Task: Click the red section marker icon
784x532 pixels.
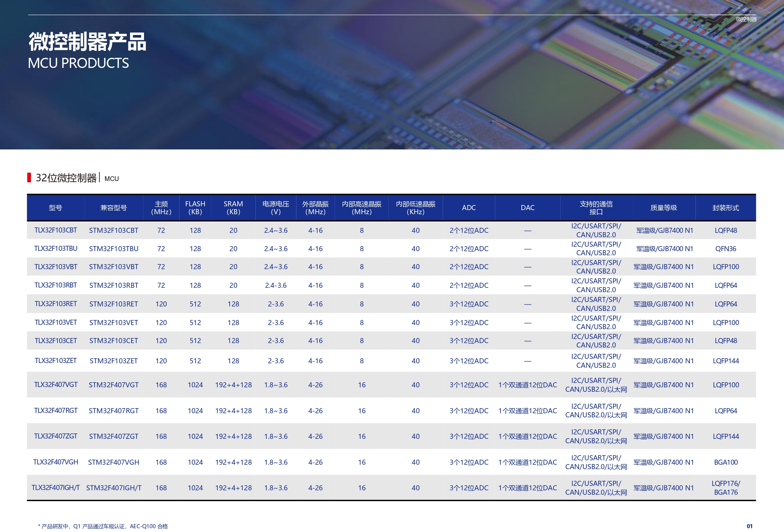Action: click(29, 178)
